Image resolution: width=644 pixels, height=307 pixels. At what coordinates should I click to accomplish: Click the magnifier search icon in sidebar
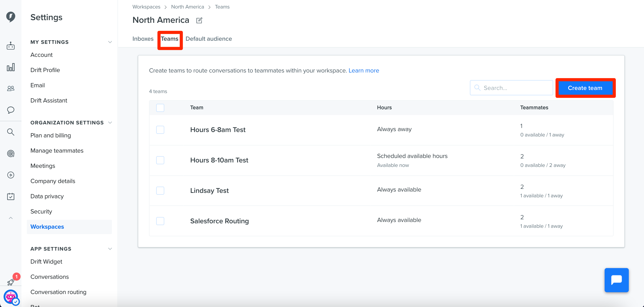(x=11, y=132)
